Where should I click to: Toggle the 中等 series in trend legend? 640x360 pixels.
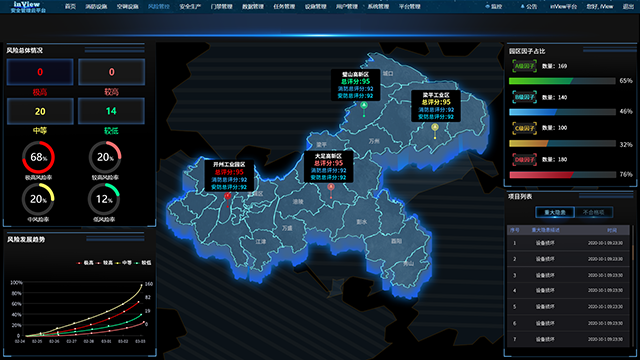124,263
